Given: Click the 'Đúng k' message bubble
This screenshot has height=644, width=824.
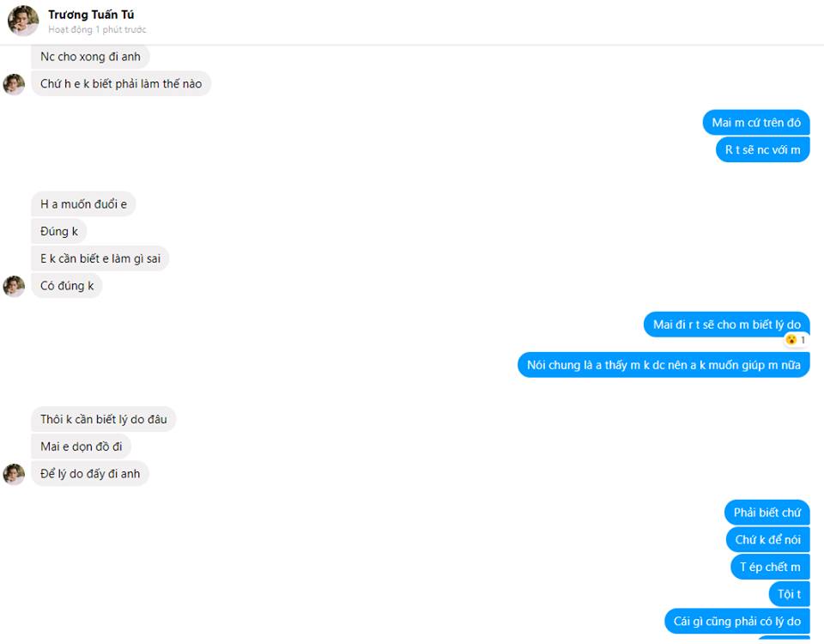Looking at the screenshot, I should (59, 231).
